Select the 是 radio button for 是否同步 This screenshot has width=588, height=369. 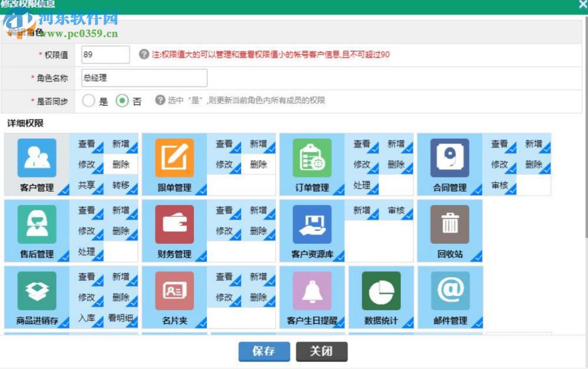pyautogui.click(x=89, y=101)
